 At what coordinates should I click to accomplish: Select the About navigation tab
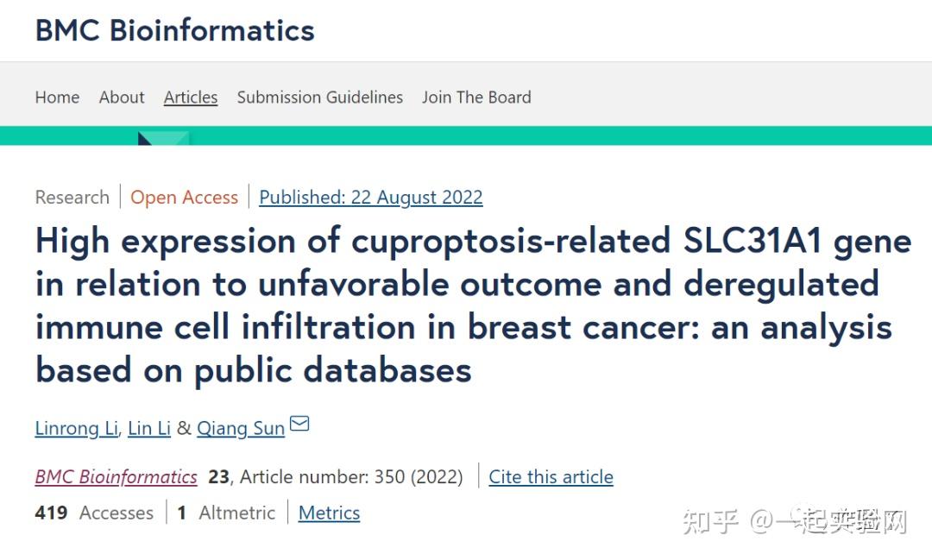[121, 98]
